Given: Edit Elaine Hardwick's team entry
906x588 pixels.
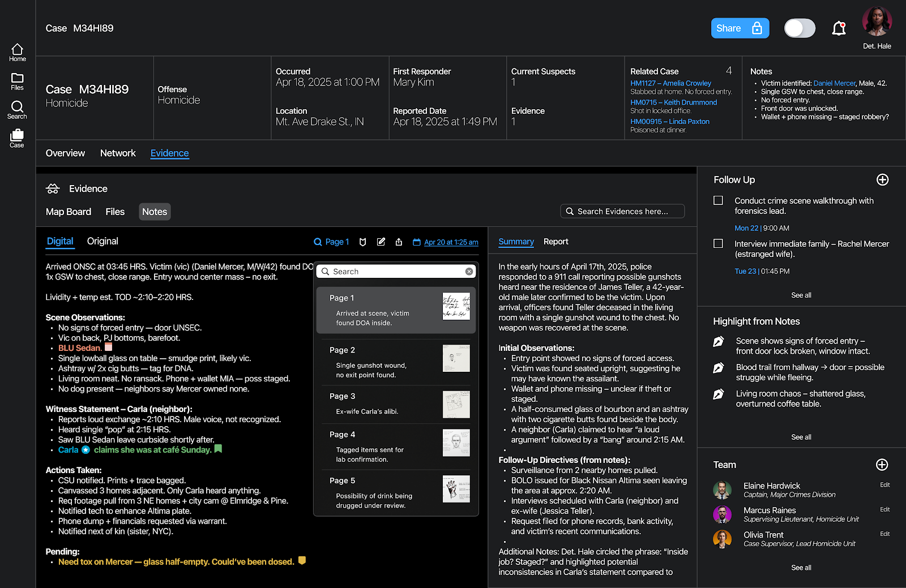Looking at the screenshot, I should pyautogui.click(x=884, y=485).
